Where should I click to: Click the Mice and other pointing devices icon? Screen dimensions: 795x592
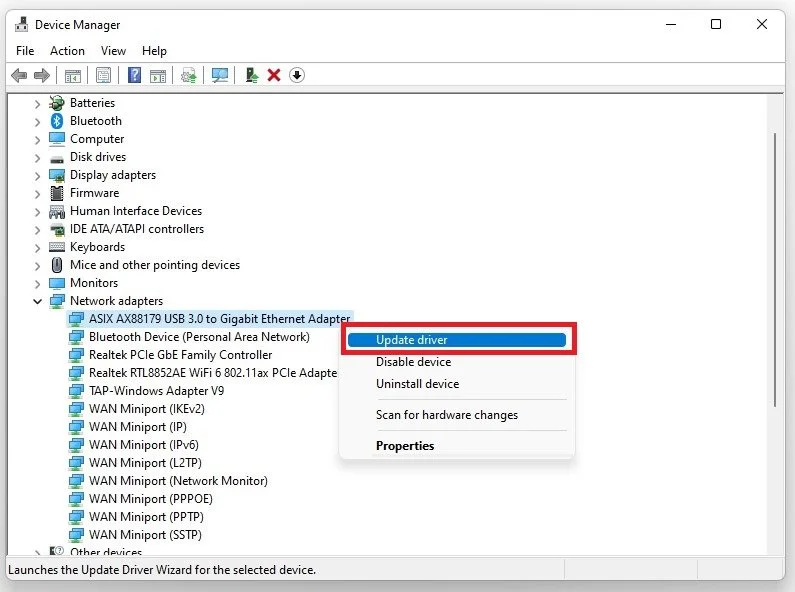[x=57, y=265]
